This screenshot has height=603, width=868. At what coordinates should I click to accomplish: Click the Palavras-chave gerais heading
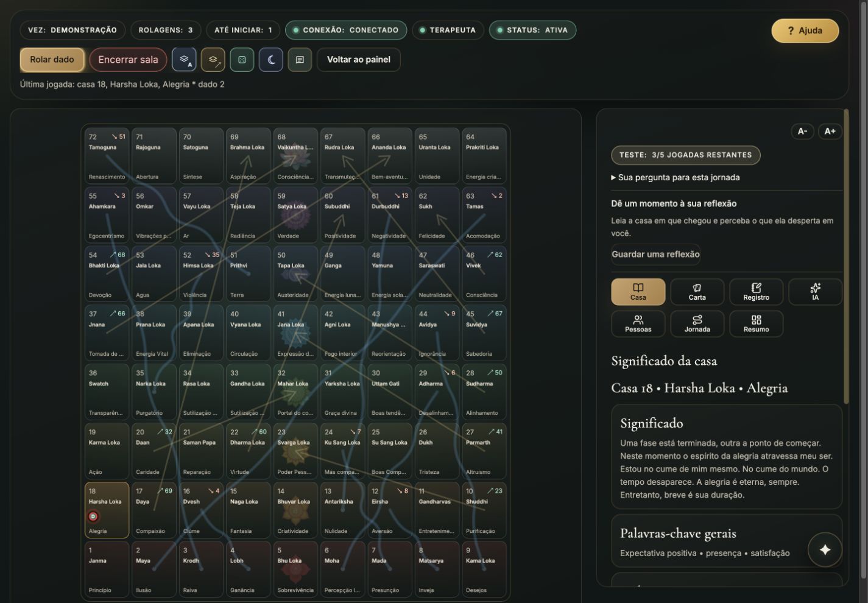678,534
